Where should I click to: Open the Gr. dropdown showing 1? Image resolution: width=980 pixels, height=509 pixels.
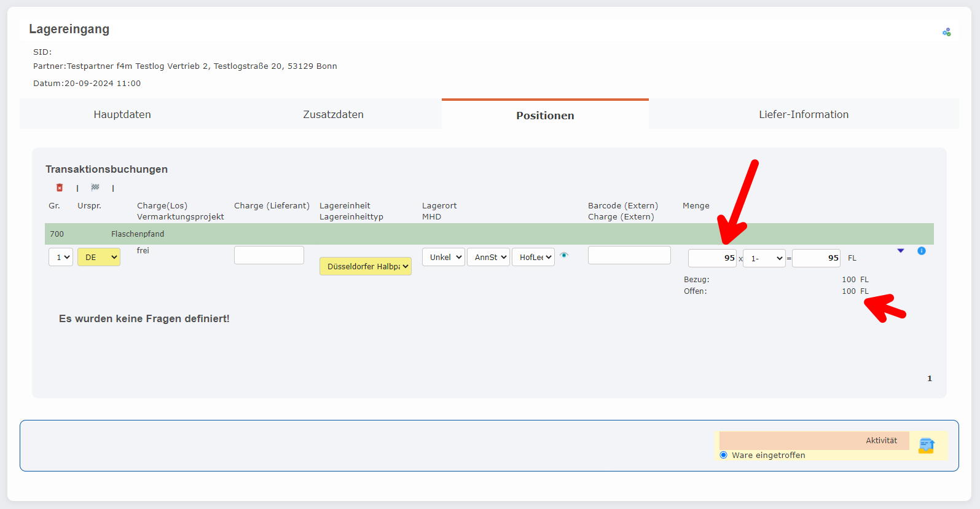61,257
